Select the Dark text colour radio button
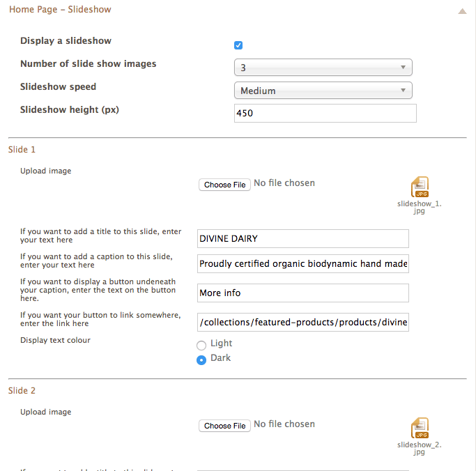Viewport: 476px width, 471px height. (x=201, y=360)
